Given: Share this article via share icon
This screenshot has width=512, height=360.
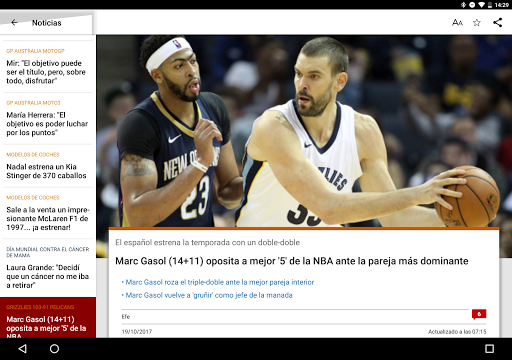Looking at the screenshot, I should 497,23.
